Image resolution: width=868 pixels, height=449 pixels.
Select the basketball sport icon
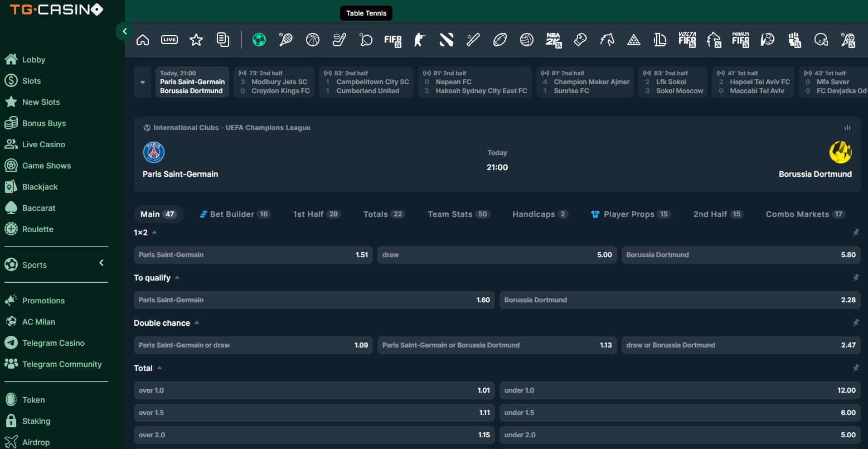point(313,40)
